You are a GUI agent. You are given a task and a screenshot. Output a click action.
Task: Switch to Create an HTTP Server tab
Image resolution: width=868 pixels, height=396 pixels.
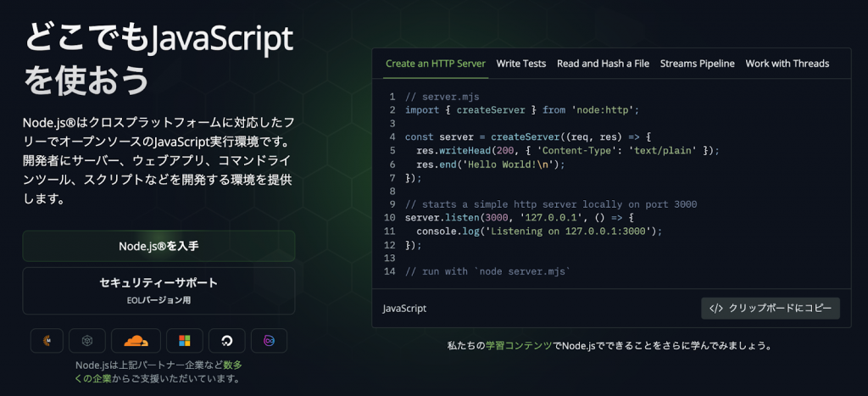pyautogui.click(x=435, y=64)
